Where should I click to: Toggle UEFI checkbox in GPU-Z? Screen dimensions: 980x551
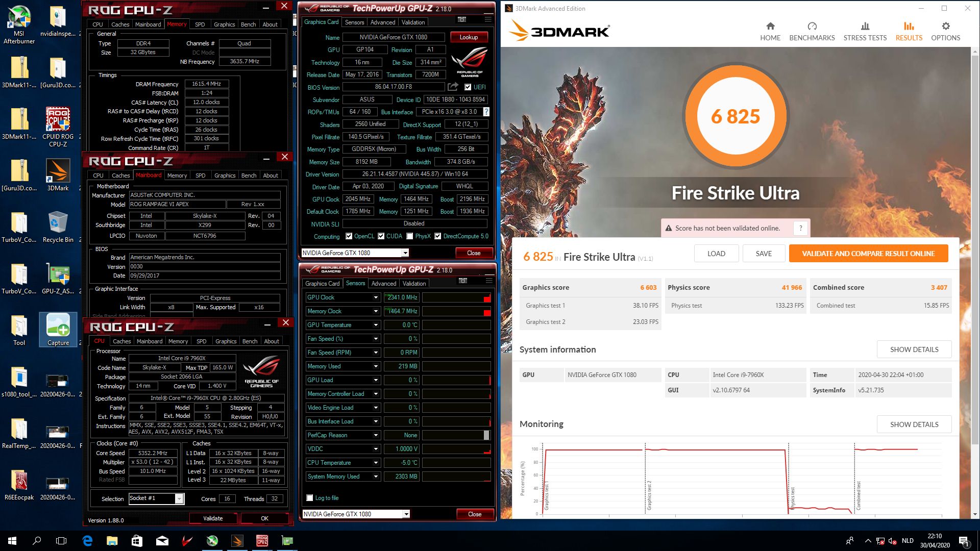pyautogui.click(x=468, y=87)
